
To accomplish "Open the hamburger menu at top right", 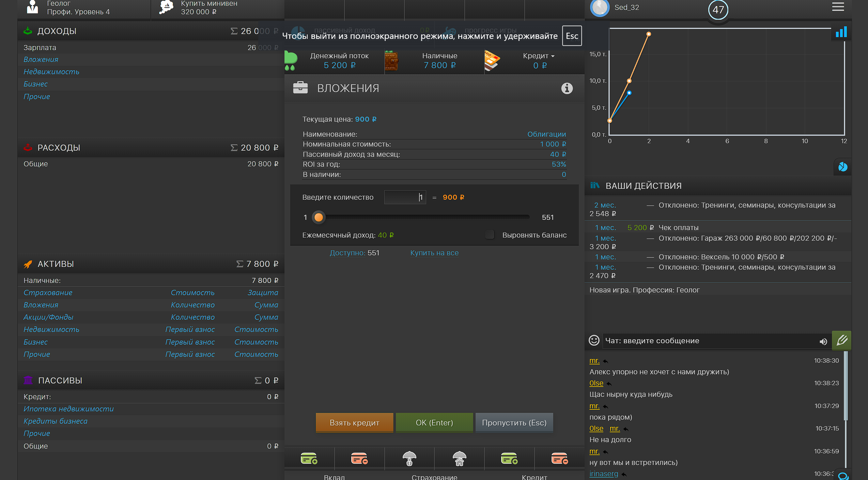I will coord(838,7).
